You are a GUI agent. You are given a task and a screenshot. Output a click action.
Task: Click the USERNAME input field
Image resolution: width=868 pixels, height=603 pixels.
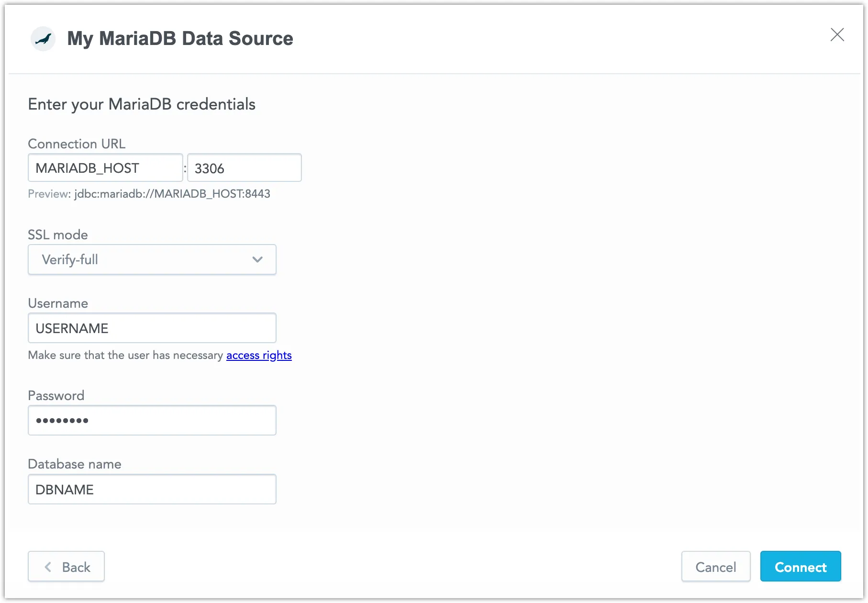click(x=152, y=328)
